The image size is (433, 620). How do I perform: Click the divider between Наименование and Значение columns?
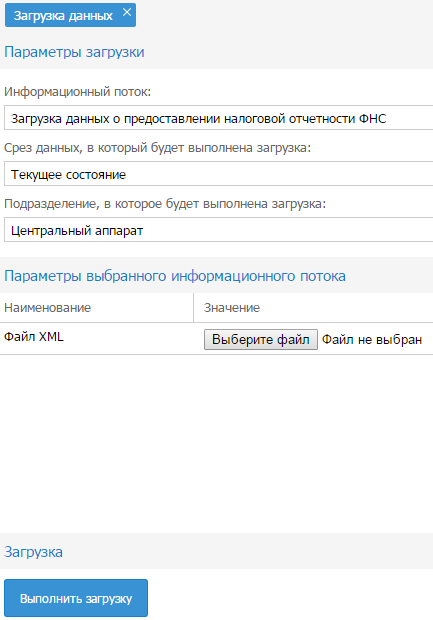(194, 308)
